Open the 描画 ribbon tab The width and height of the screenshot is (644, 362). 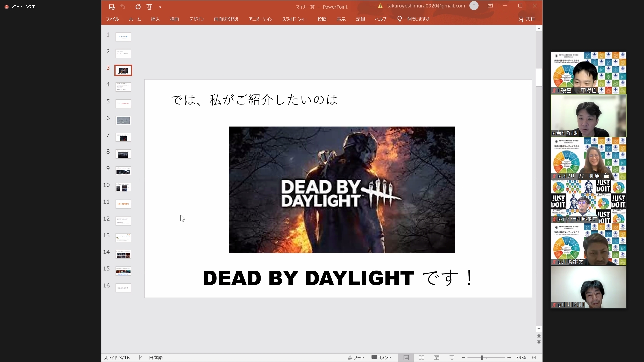pyautogui.click(x=175, y=19)
